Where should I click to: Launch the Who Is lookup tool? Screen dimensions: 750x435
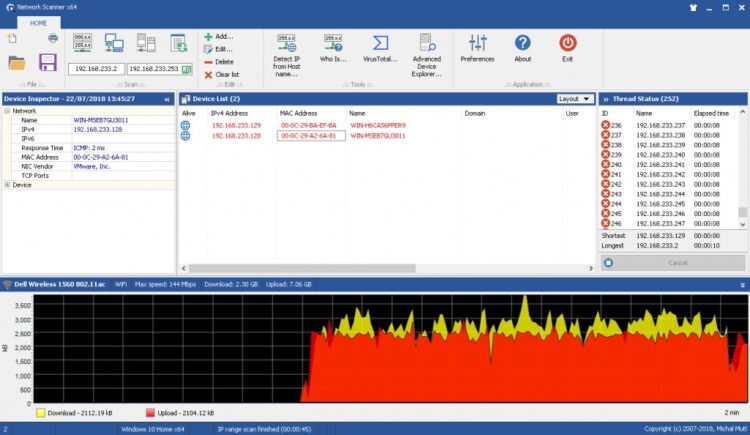click(x=334, y=49)
